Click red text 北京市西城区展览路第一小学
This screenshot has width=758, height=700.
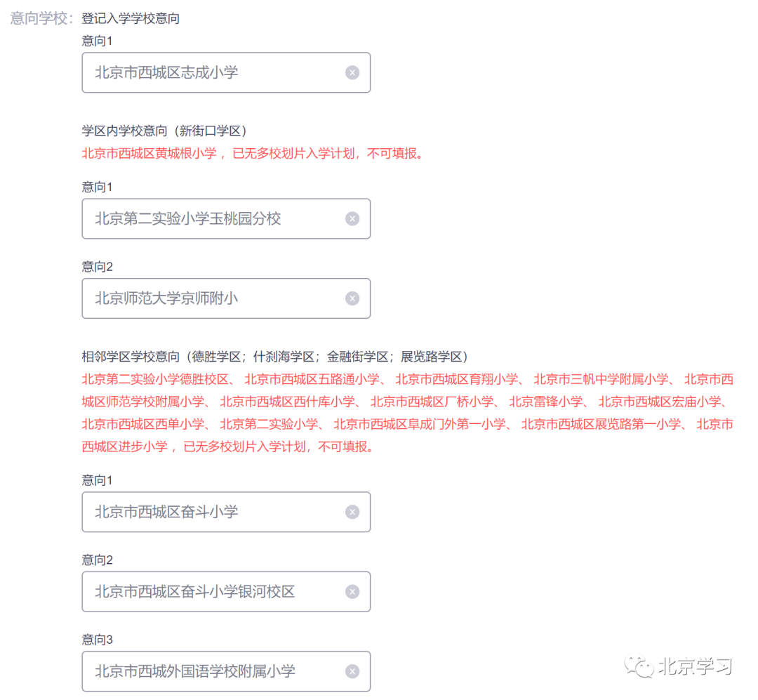tap(601, 424)
